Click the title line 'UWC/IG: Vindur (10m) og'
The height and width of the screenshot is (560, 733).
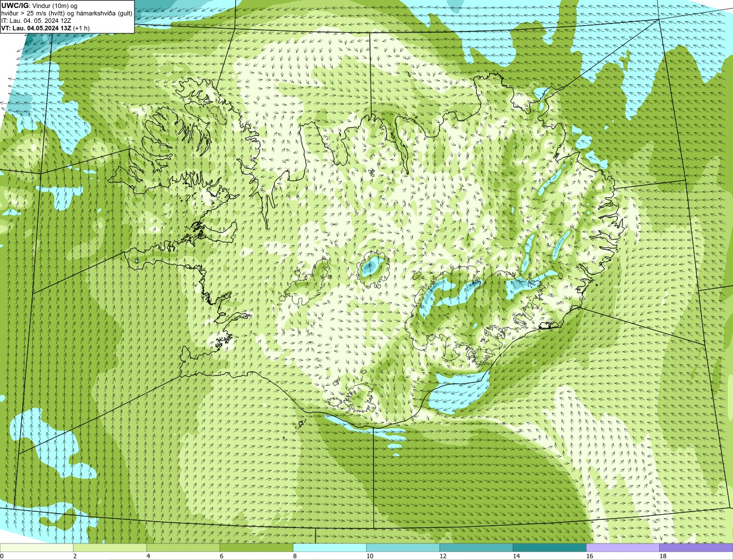tap(39, 6)
